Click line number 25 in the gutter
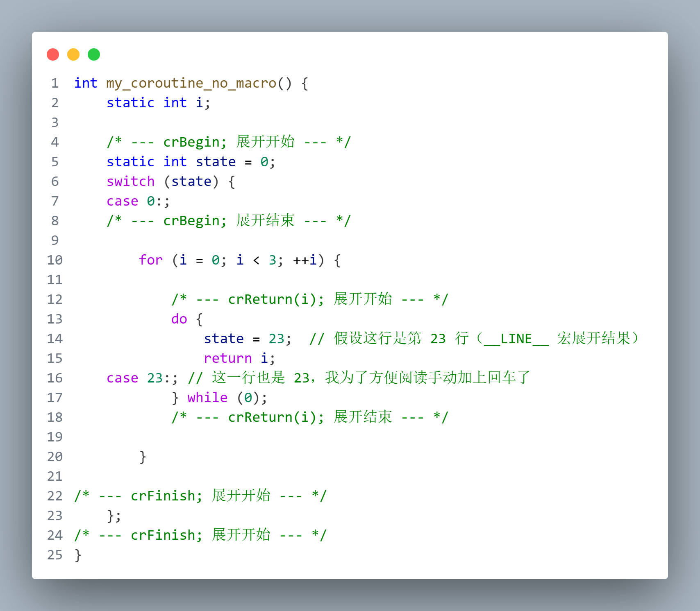Image resolution: width=700 pixels, height=611 pixels. tap(55, 555)
